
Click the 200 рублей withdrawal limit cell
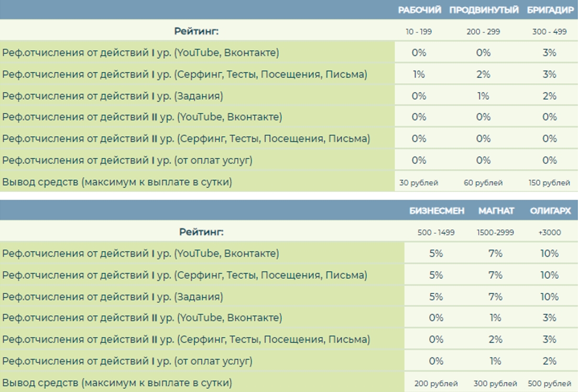436,384
